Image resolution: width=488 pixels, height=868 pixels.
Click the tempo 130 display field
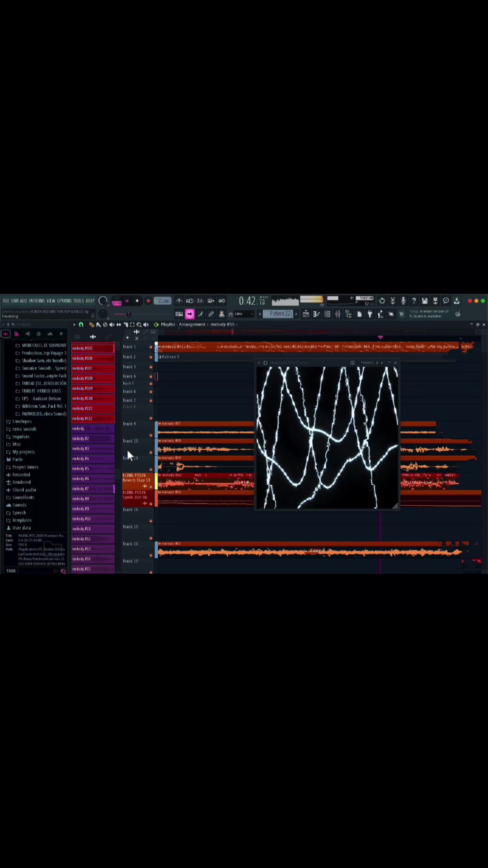click(x=162, y=301)
